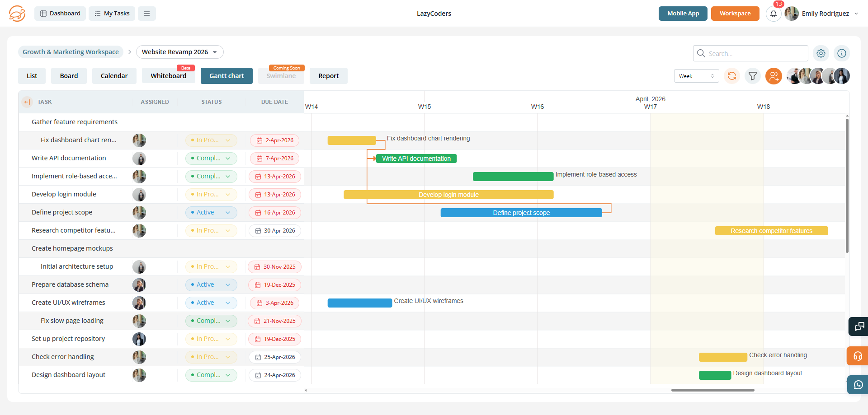Toggle the hamburger menu button
Viewport: 868px width, 415px height.
click(147, 14)
